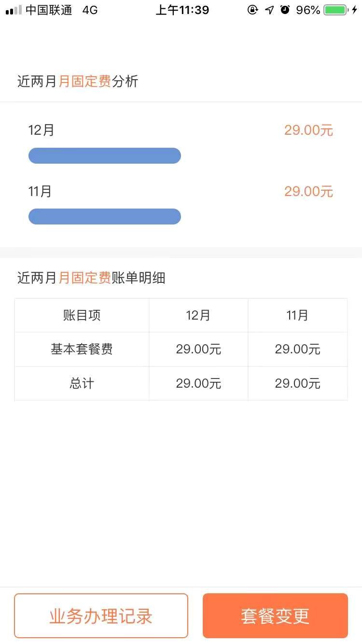Click the orange 29.00元 amount beside 11月
The width and height of the screenshot is (362, 644).
click(x=308, y=192)
